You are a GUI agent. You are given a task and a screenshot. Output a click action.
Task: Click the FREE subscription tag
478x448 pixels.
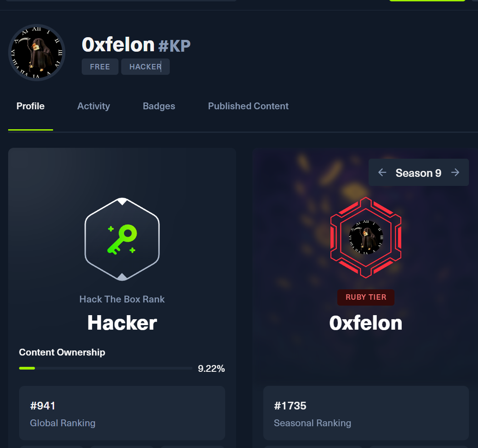coord(100,67)
